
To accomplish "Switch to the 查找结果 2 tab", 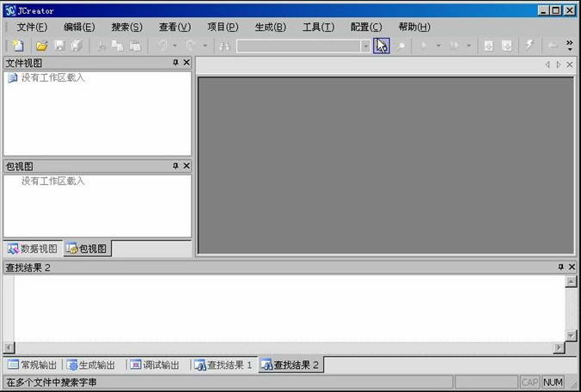I will (x=290, y=365).
